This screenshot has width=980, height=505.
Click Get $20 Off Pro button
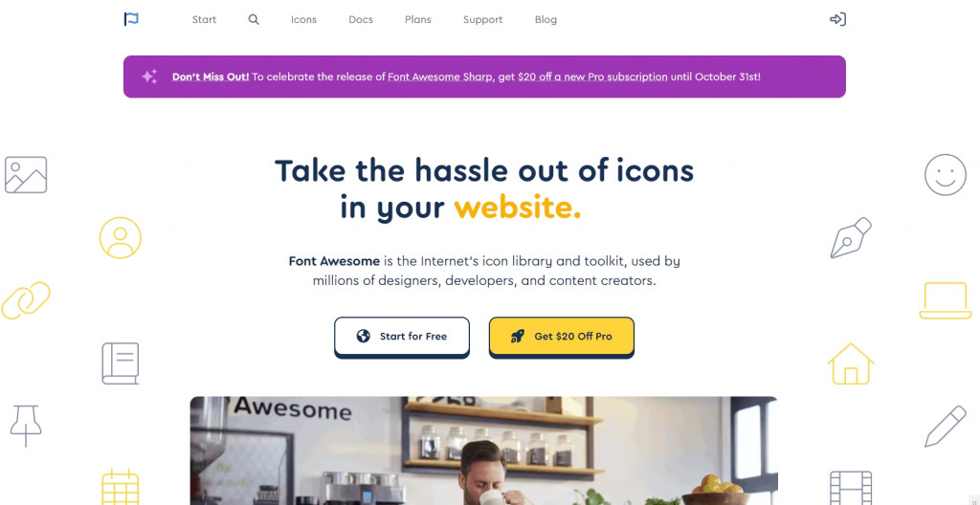tap(561, 337)
